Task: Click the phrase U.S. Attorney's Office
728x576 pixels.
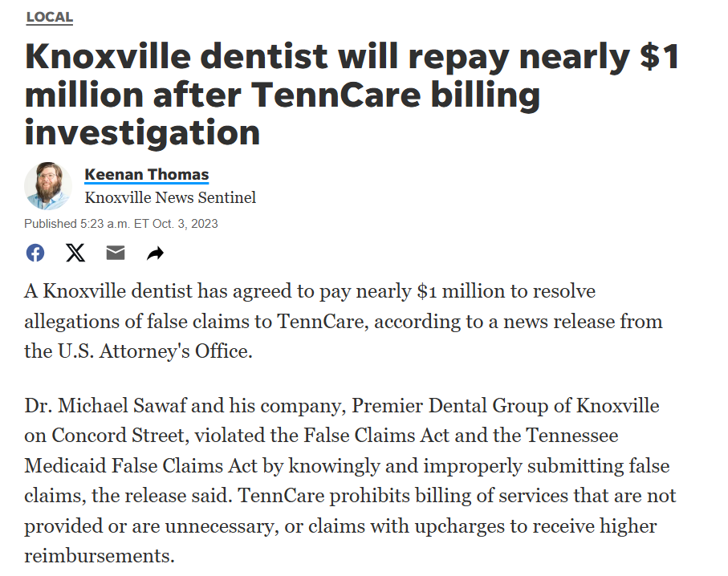Action: [155, 351]
